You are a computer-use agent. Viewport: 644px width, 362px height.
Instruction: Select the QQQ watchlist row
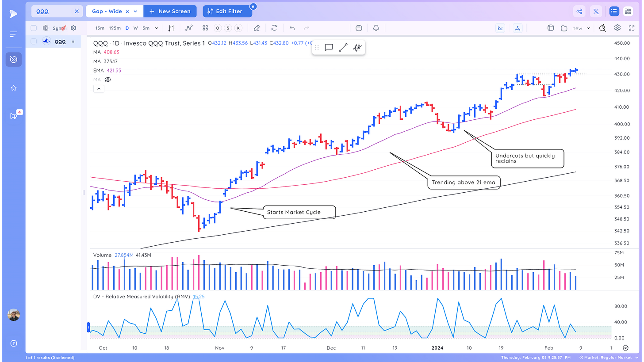point(54,42)
